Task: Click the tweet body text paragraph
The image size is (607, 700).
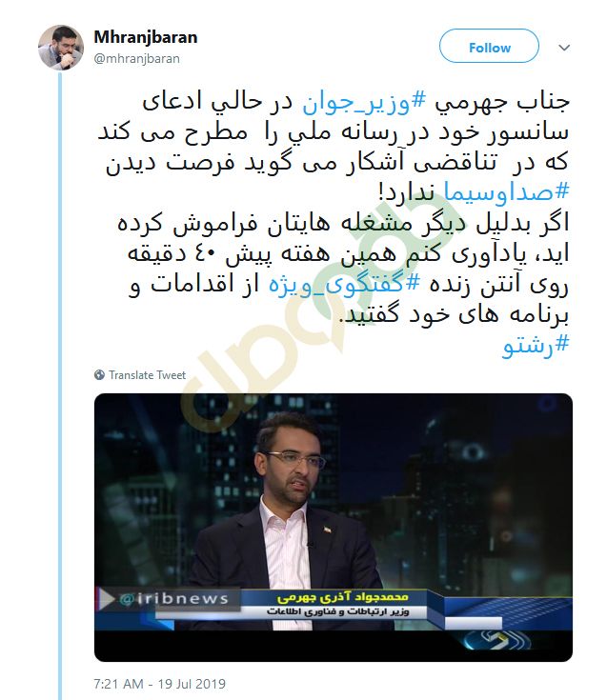Action: pyautogui.click(x=334, y=223)
